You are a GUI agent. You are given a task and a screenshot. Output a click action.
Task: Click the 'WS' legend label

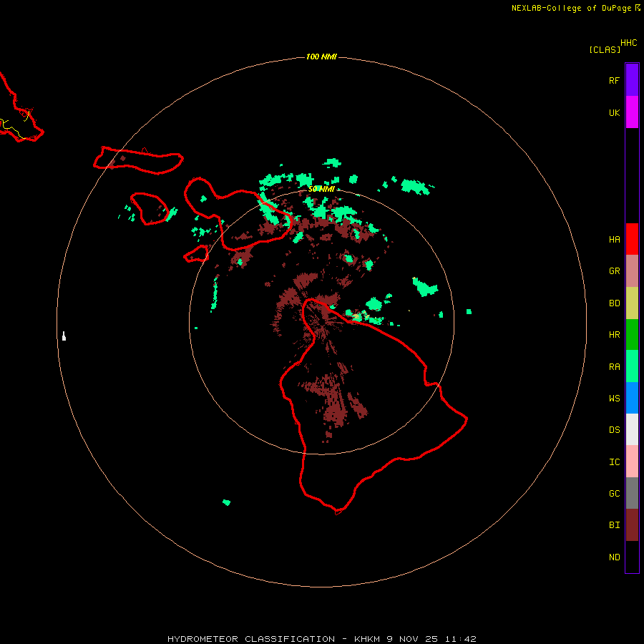point(614,399)
